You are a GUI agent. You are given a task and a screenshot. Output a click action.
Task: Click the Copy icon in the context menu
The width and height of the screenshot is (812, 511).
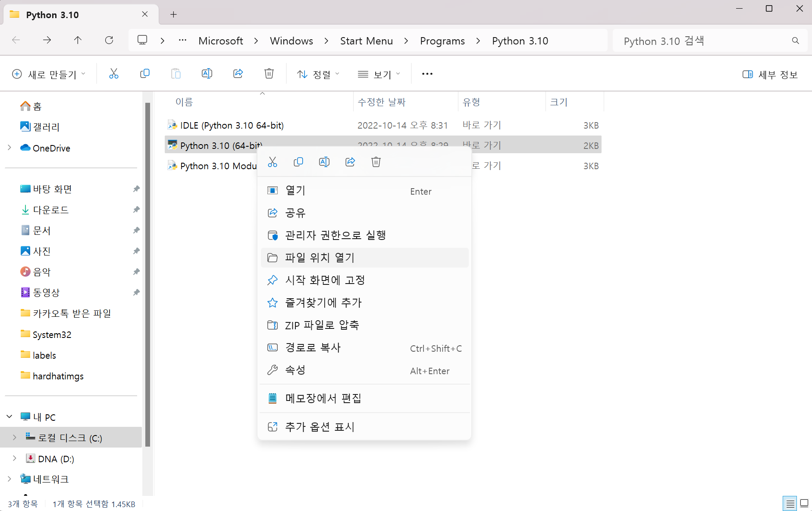[298, 162]
